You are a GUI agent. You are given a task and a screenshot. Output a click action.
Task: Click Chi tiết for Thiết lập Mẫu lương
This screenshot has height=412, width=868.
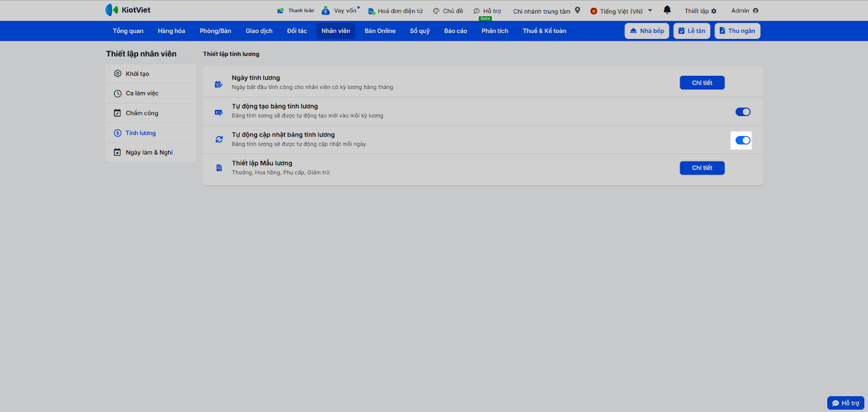pos(702,168)
